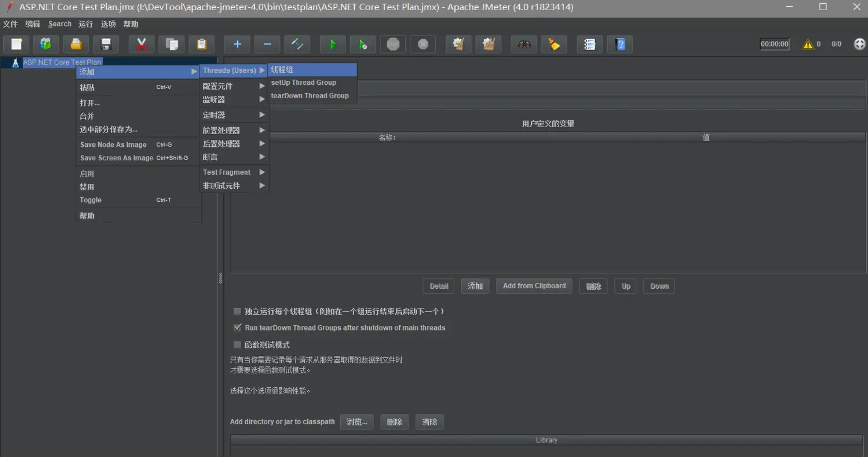This screenshot has height=457, width=868.
Task: Click the Save floppy disk icon
Action: [106, 44]
